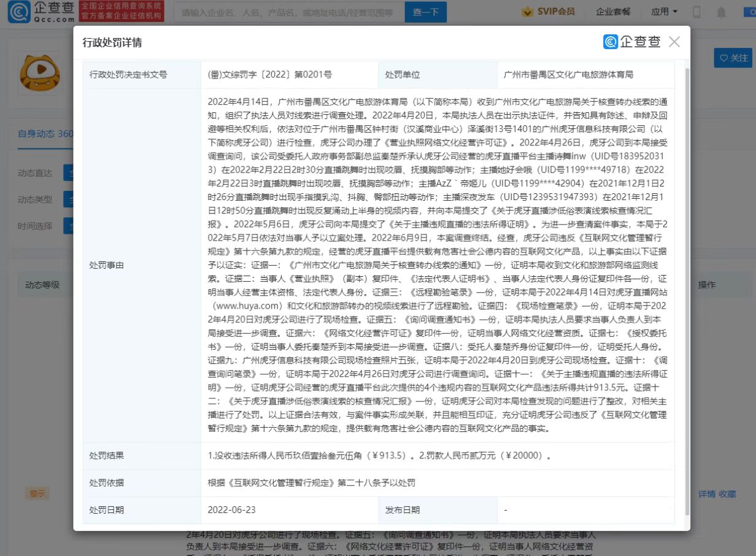Click 时间选择 filter label
756x556 pixels.
[x=35, y=226]
